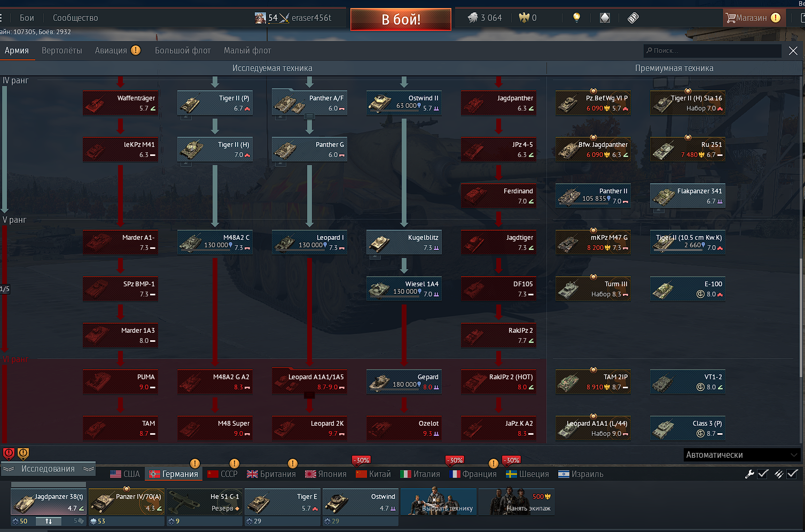Select Китай nation flag tab
This screenshot has height=532, width=805.
pos(373,474)
